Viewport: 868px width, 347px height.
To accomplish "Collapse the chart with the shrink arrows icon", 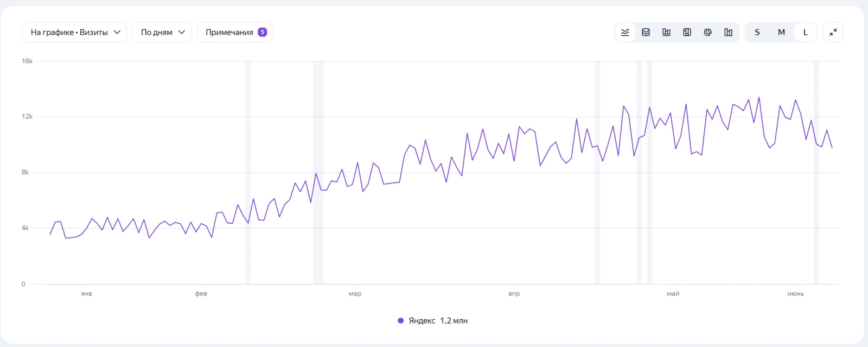I will click(833, 33).
